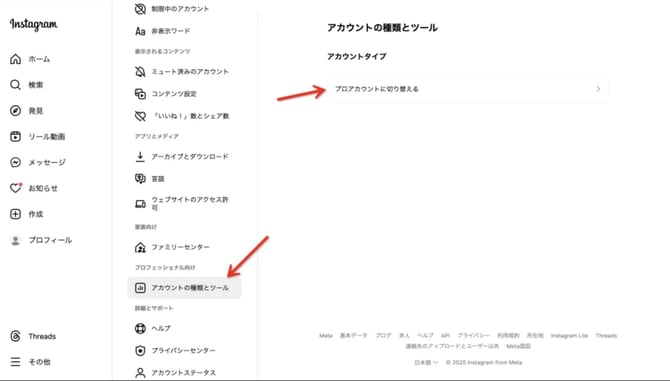Select メッセージ label in navigation

47,162
